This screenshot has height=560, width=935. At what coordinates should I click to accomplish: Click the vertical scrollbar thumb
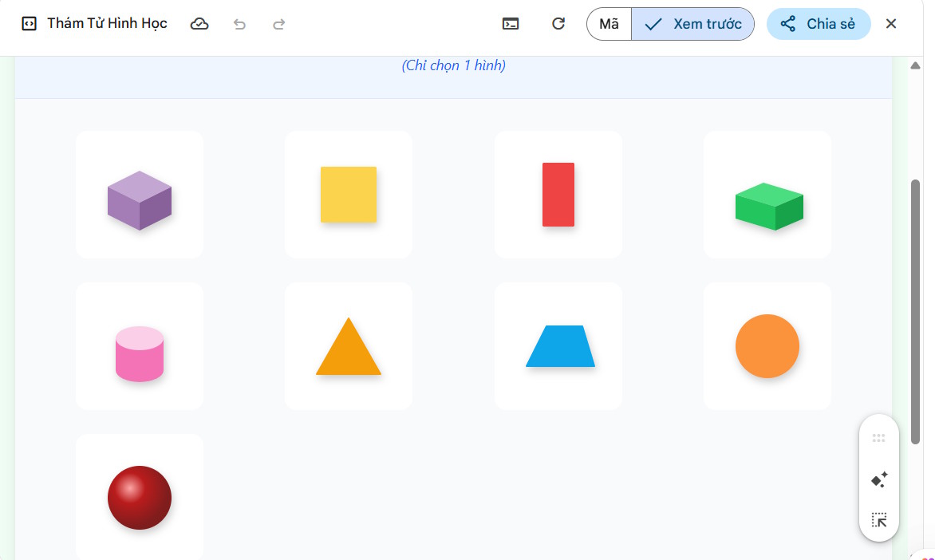tap(916, 311)
